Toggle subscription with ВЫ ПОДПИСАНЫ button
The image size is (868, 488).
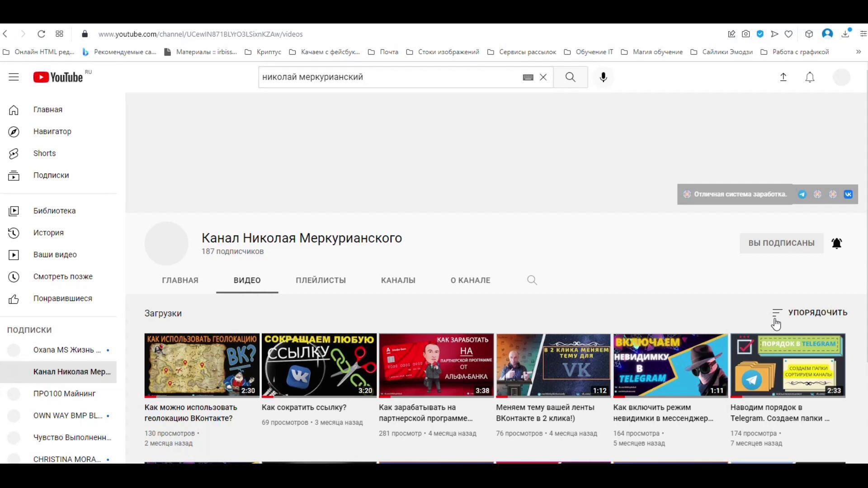pyautogui.click(x=781, y=243)
